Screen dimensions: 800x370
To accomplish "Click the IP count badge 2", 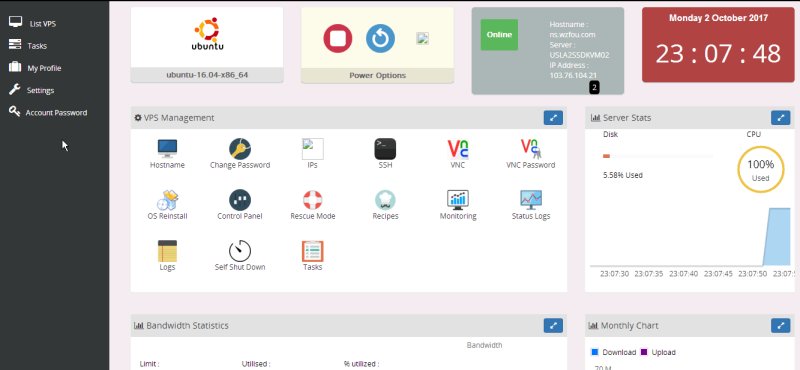I will pos(594,88).
